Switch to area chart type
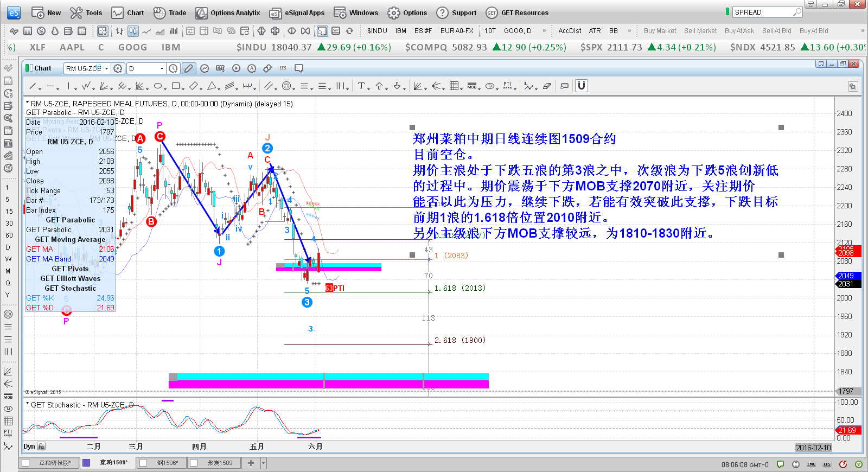The image size is (868, 472). point(160,31)
